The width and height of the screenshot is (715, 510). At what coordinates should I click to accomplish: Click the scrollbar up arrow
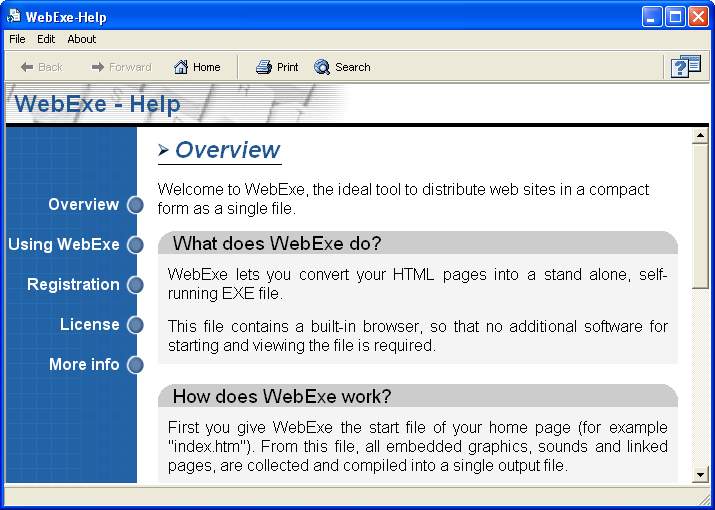[x=700, y=135]
